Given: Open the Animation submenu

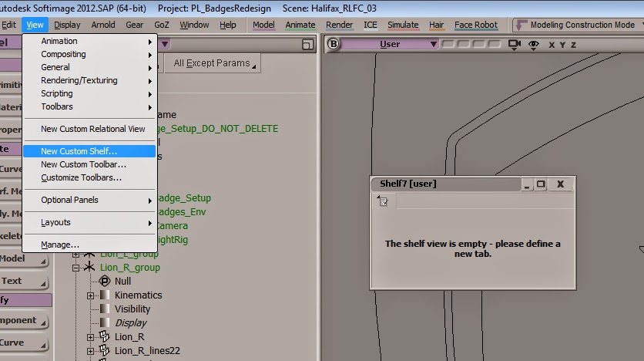Looking at the screenshot, I should (x=89, y=41).
